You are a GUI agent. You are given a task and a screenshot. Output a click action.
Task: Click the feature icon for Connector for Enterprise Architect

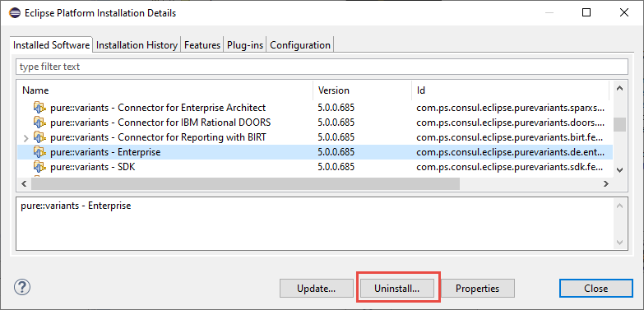(39, 108)
